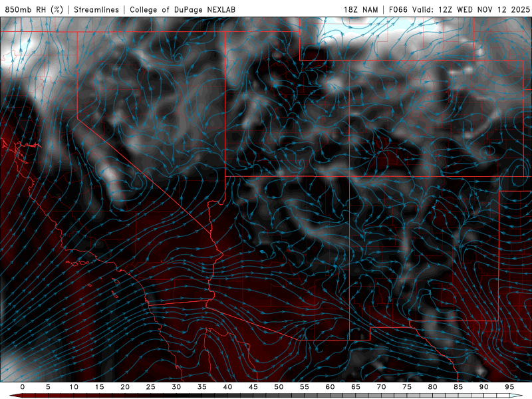
Task: Click the "10" label on RH color scale
Action: tap(74, 387)
